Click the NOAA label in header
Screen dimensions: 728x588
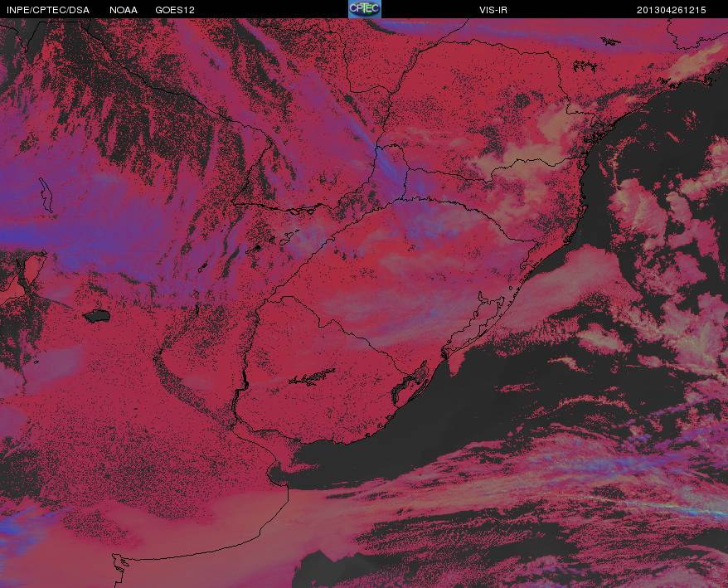click(124, 10)
